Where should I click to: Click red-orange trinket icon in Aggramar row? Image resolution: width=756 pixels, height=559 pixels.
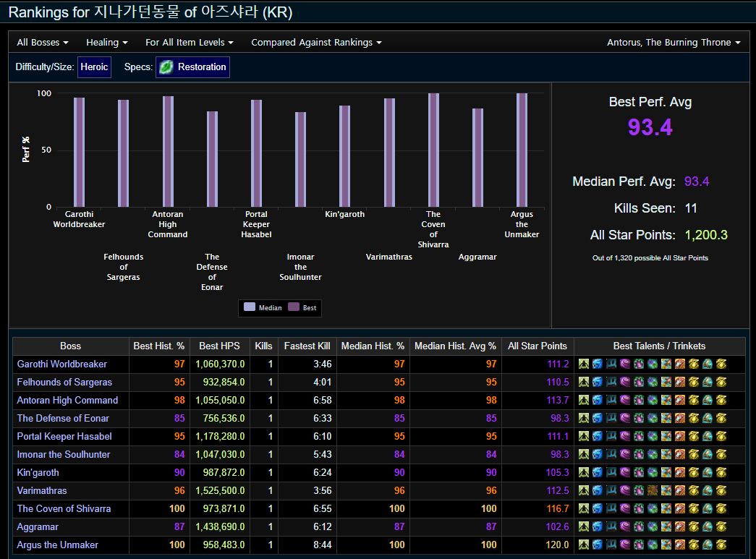(680, 526)
